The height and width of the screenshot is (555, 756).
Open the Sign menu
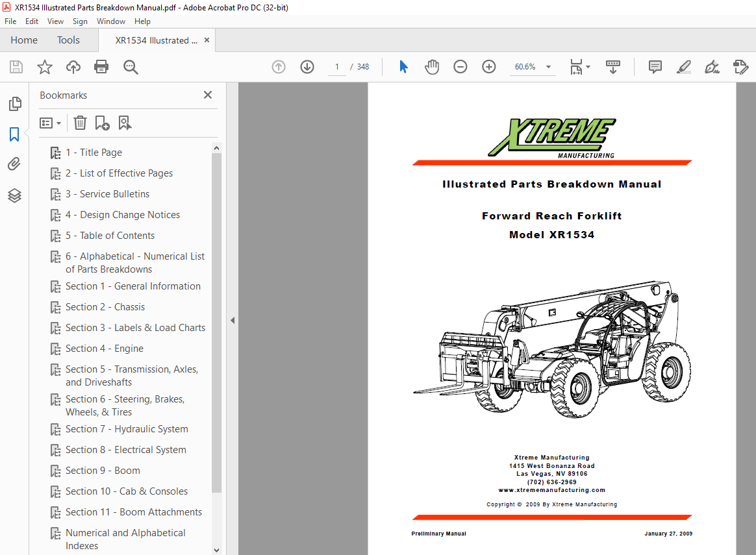click(80, 21)
